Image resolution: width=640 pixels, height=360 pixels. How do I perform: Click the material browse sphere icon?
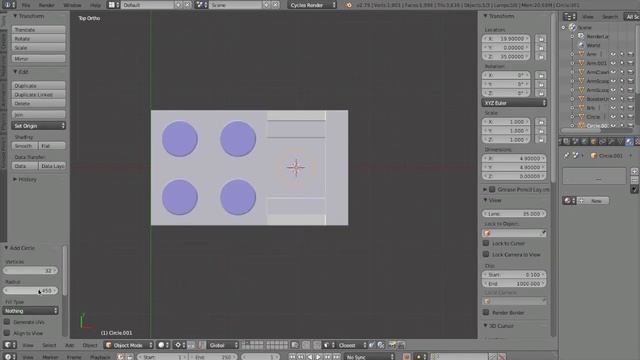[569, 200]
